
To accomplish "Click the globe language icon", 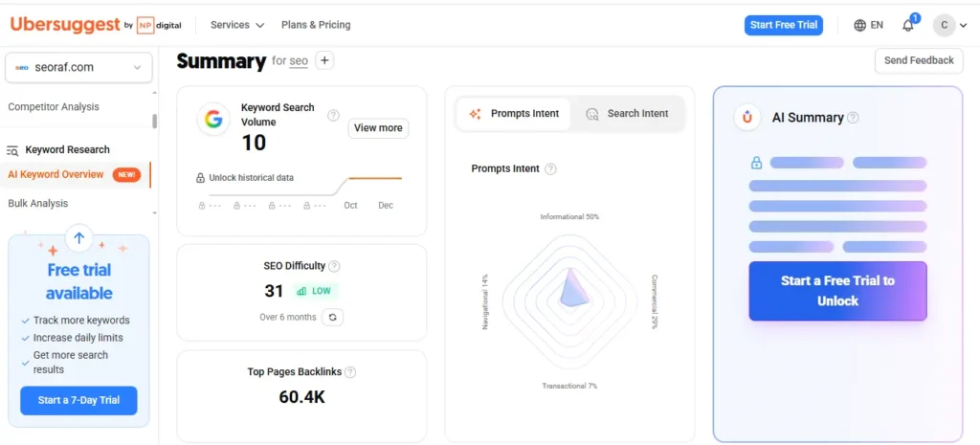I will click(x=860, y=25).
